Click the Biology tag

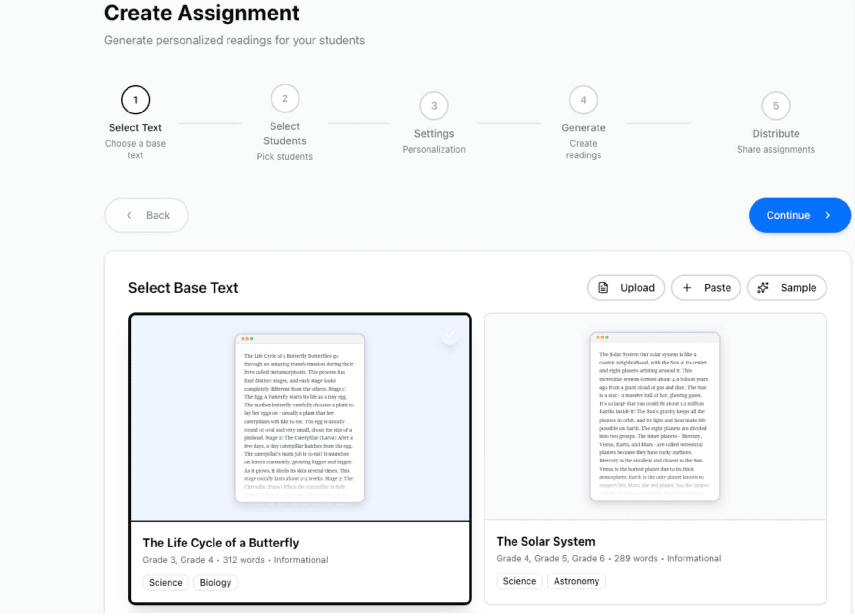pyautogui.click(x=215, y=583)
